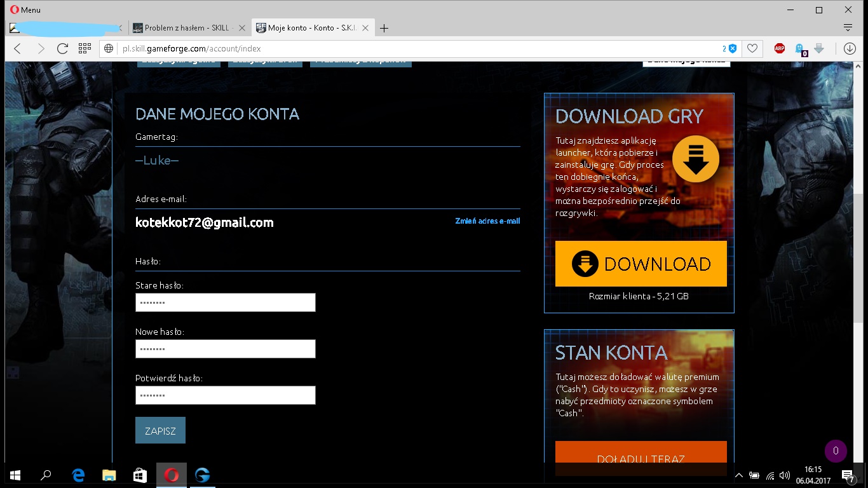Click the 'Rozmiar klienta - 5,21 GB' text
This screenshot has height=488, width=868.
(x=639, y=296)
